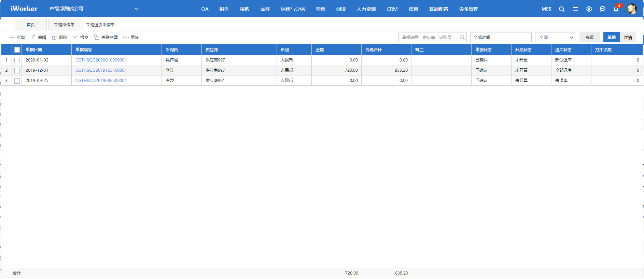Expand the company selector dropdown
The image size is (644, 279).
coord(136,9)
